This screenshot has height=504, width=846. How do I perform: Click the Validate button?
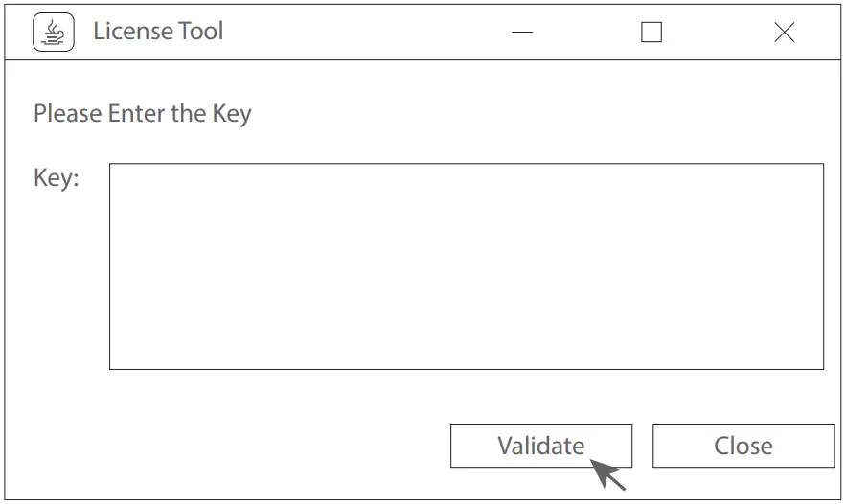pos(540,446)
